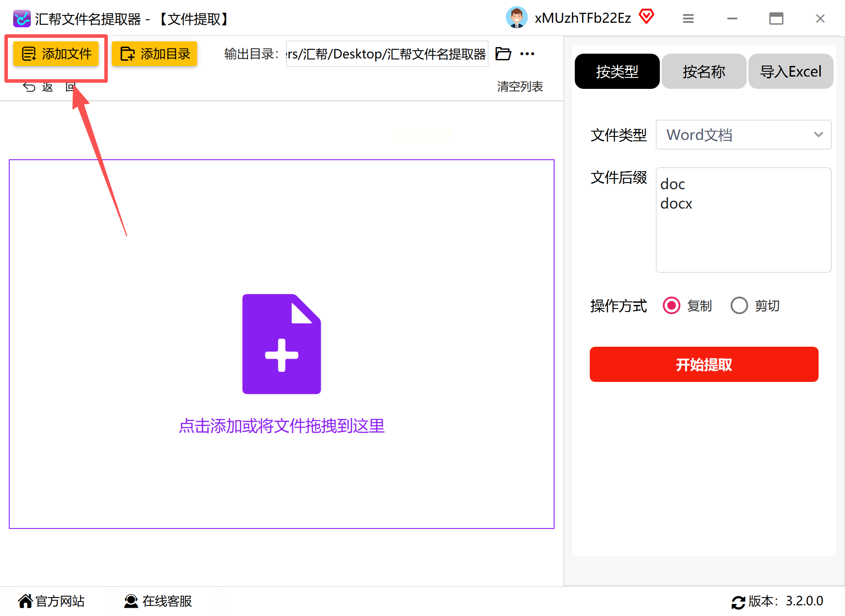Screen dimensions: 845x616
Task: Click the 添加目录 button
Action: [x=154, y=54]
